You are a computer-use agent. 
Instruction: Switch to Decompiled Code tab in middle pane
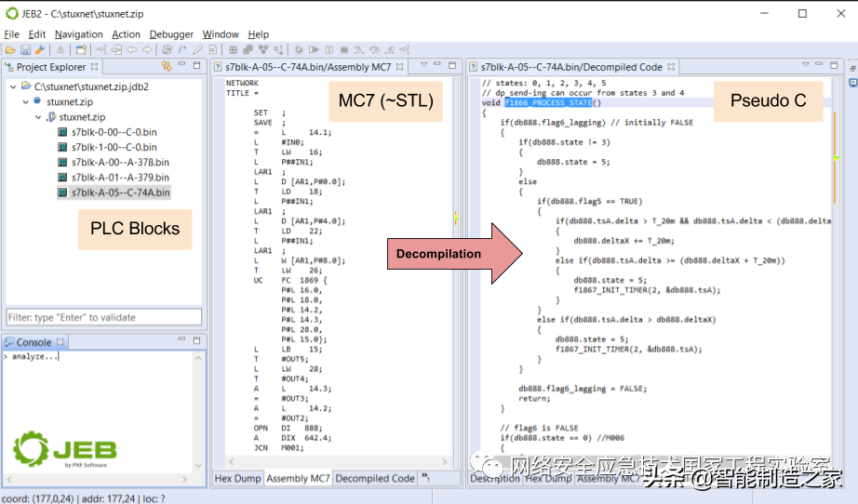[374, 479]
